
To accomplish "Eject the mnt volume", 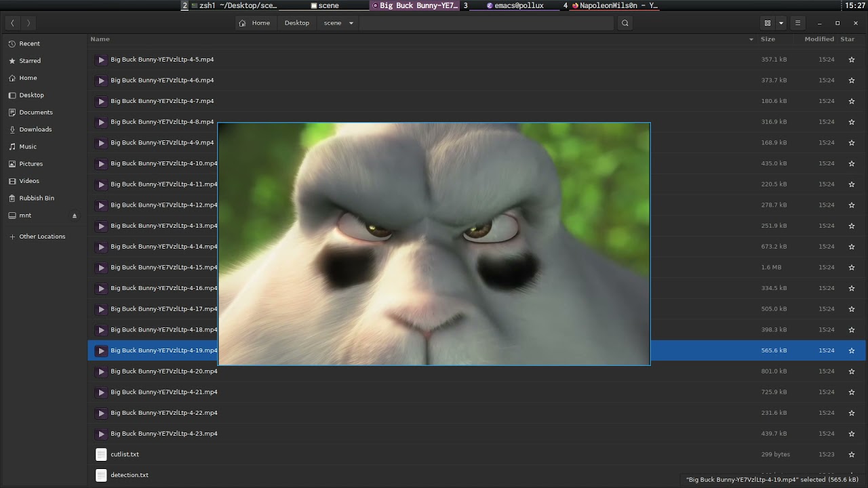I will [x=75, y=216].
